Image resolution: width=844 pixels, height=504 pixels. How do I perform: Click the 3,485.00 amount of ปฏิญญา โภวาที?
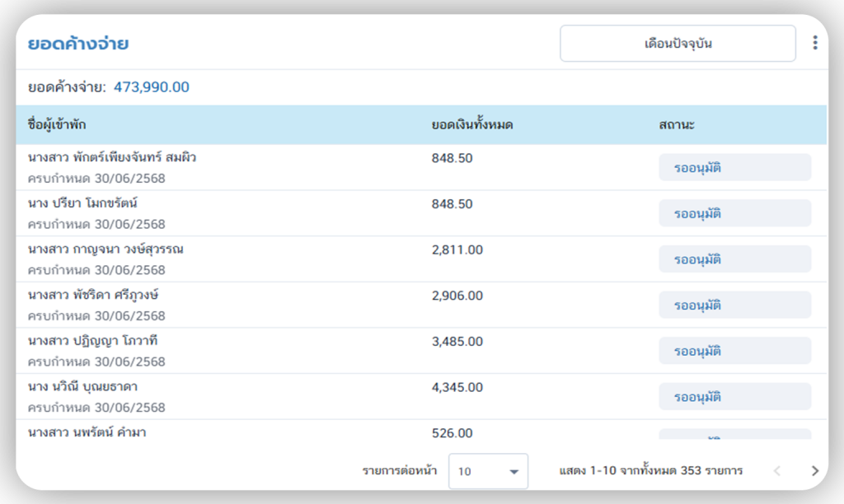coord(457,341)
